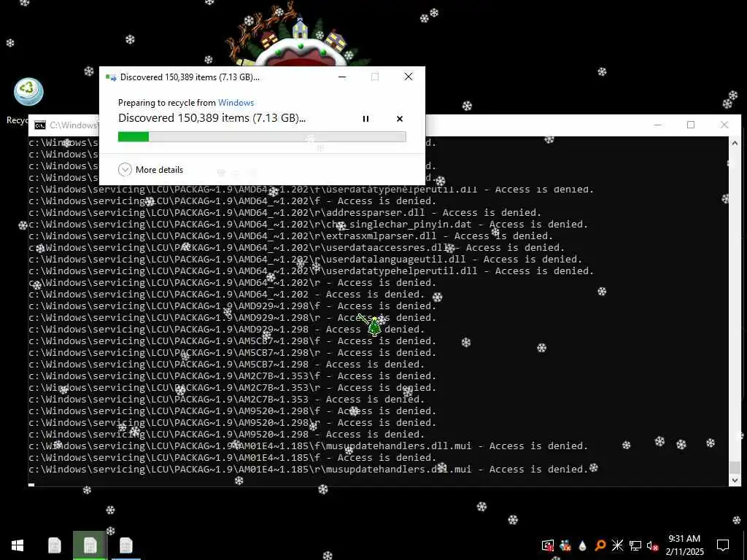Click the date 2/11/2025 in the tray
Screen dimensions: 747x560
(x=684, y=552)
